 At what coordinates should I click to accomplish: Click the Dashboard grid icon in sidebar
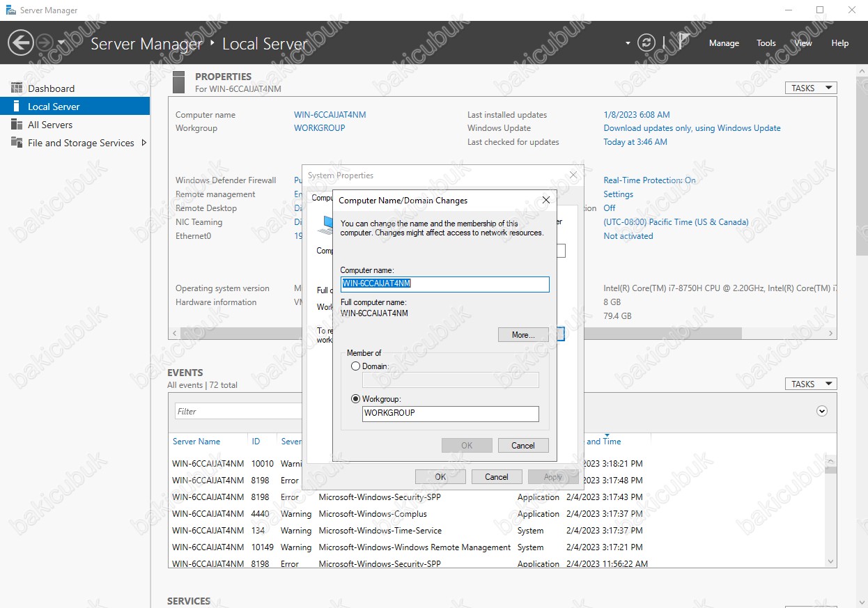click(x=17, y=88)
